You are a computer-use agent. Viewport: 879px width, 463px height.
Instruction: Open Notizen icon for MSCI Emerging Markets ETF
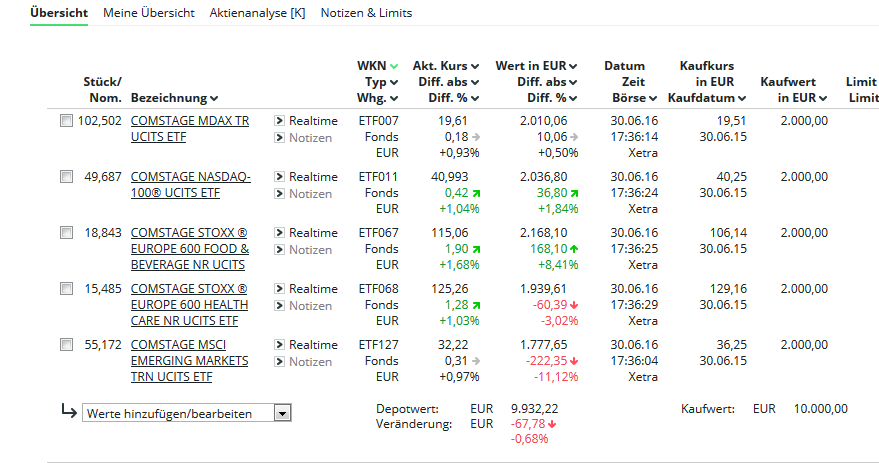click(280, 362)
